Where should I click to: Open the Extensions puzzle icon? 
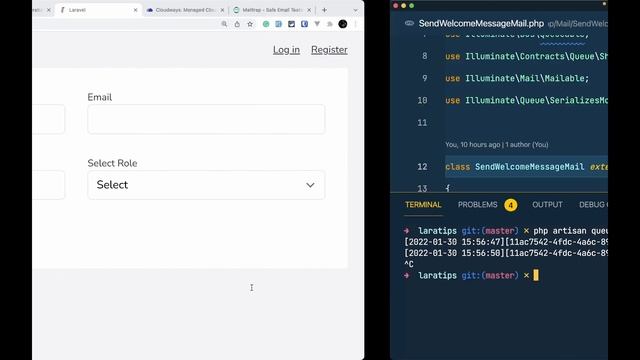[x=330, y=24]
